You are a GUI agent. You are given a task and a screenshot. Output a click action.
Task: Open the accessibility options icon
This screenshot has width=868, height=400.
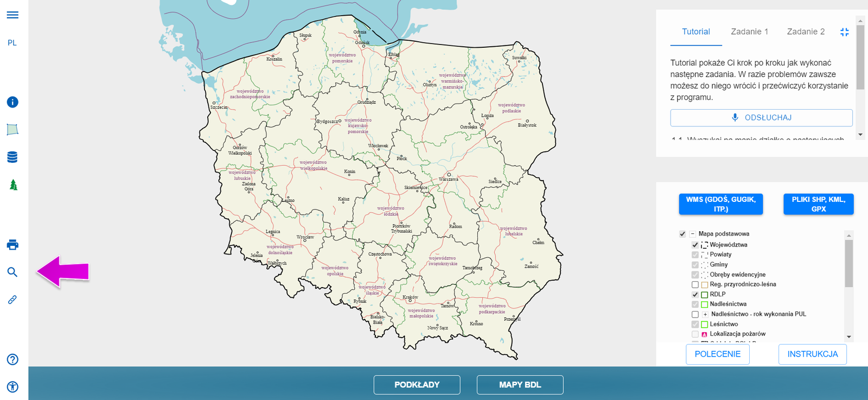point(12,387)
